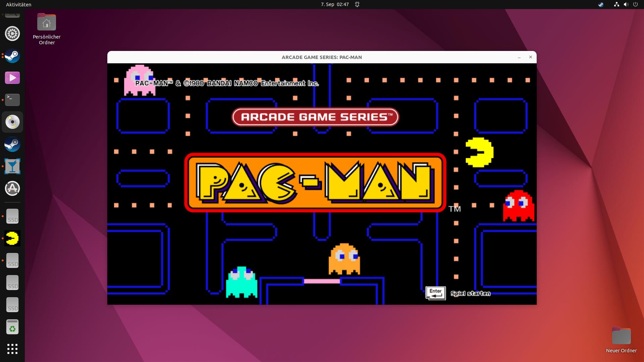Minimize the ARCADE GAME SERIES: PAC-MAN window
The height and width of the screenshot is (362, 644).
[x=519, y=57]
